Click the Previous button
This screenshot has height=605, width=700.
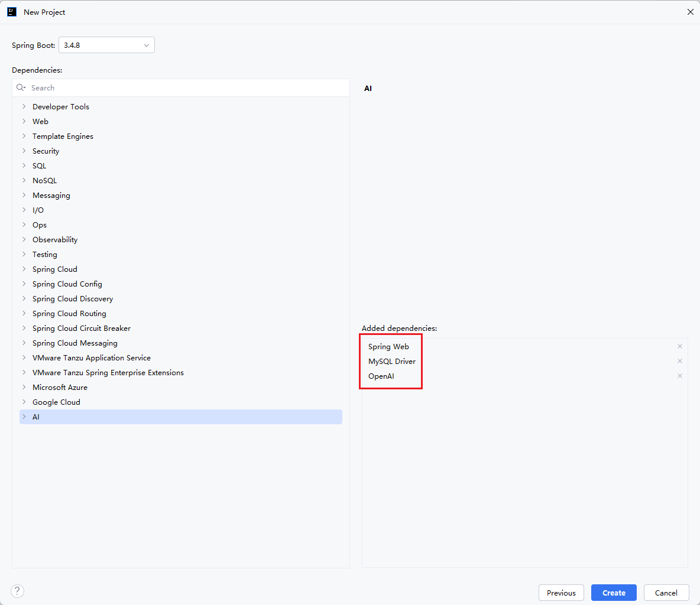[x=561, y=593]
